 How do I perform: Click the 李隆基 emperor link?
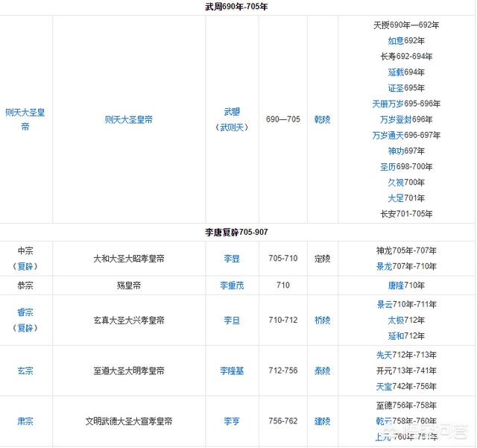232,370
